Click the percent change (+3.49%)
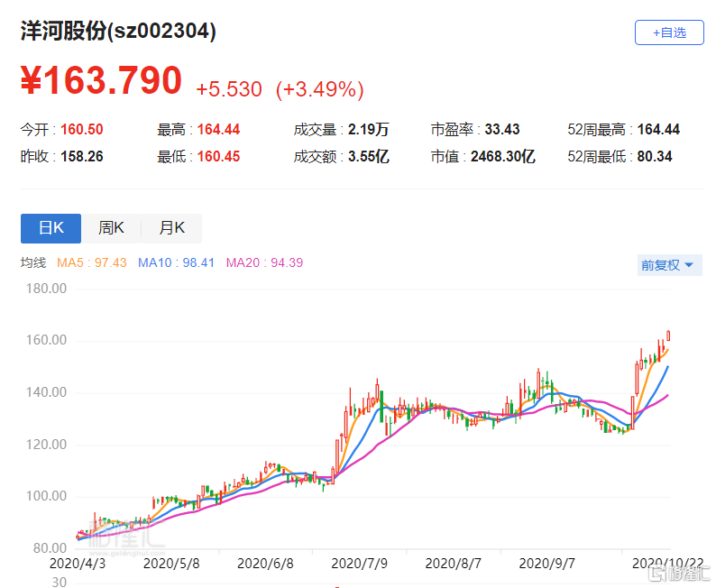Screen dimensions: 716x588 [319, 89]
